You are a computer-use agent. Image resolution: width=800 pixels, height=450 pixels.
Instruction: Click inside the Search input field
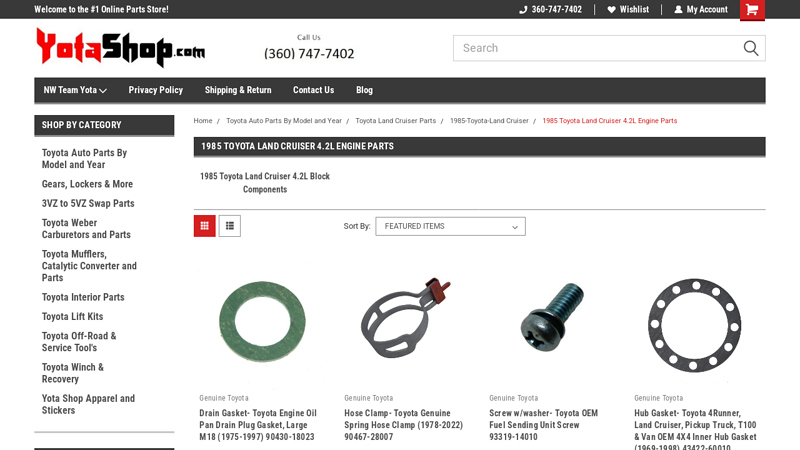pyautogui.click(x=595, y=48)
